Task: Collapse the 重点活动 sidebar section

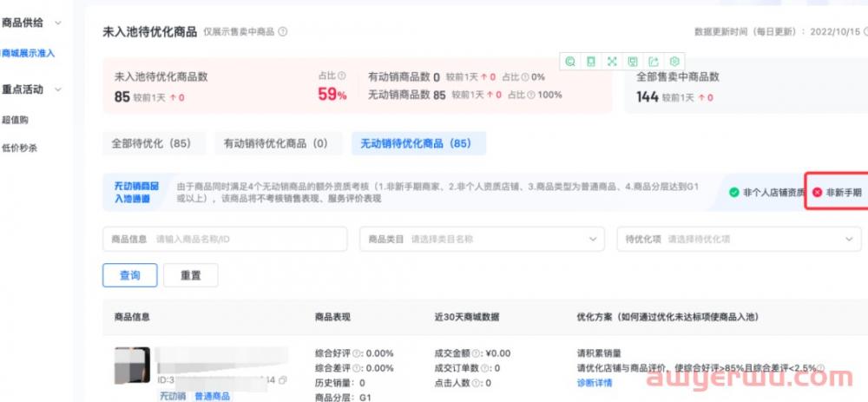Action: tap(57, 89)
